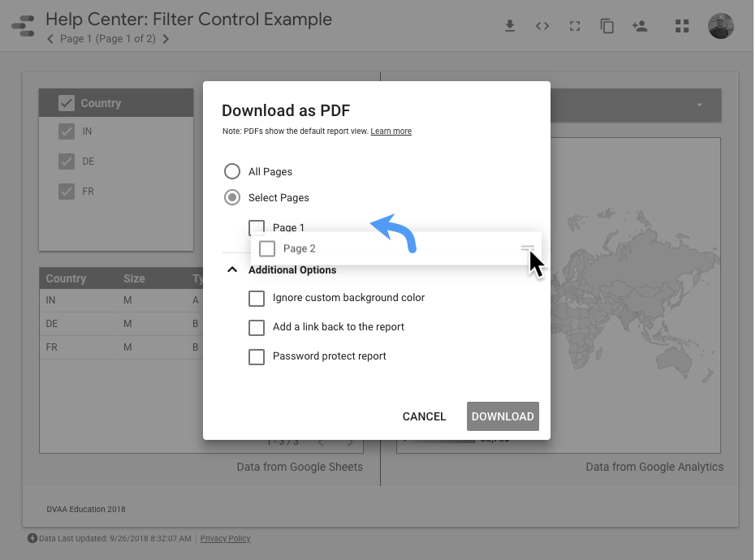Image resolution: width=756 pixels, height=560 pixels.
Task: Check the Page 1 checkbox
Action: pyautogui.click(x=257, y=228)
